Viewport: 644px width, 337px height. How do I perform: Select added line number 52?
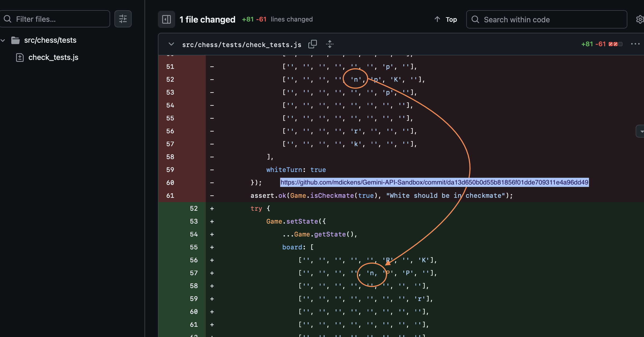click(194, 209)
